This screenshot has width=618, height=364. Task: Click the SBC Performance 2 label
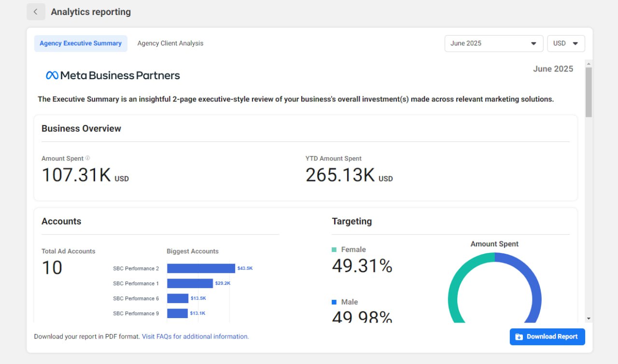[136, 268]
